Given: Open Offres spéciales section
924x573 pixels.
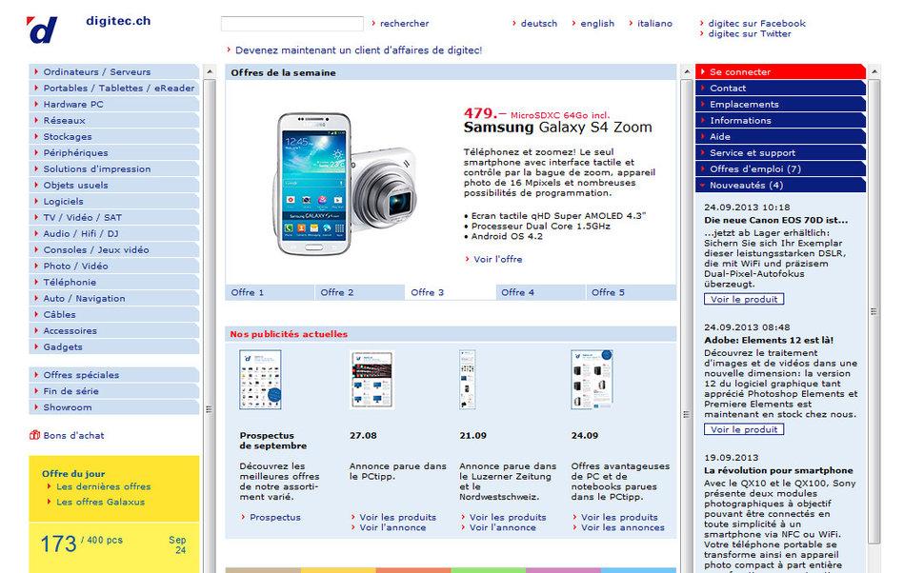Looking at the screenshot, I should (113, 375).
